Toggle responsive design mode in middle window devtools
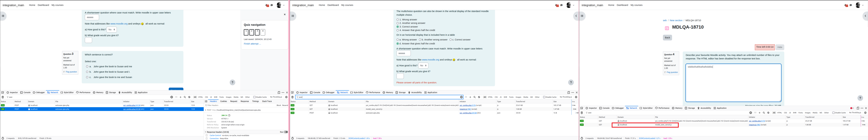 (569, 92)
